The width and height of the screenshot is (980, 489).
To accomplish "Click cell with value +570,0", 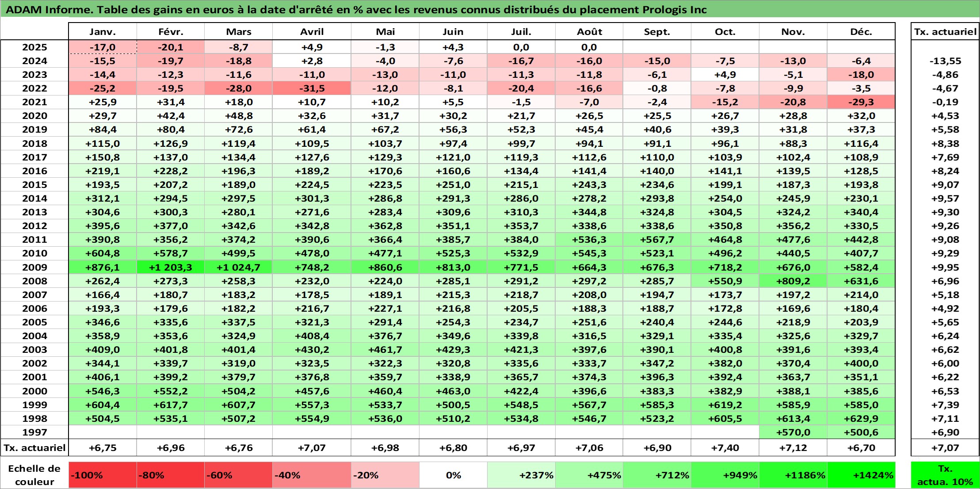I will coord(793,432).
